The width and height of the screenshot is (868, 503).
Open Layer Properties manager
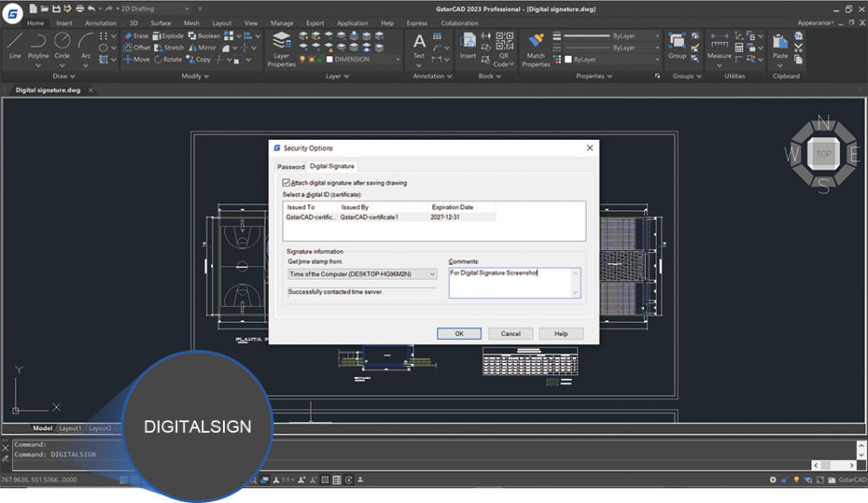point(281,50)
